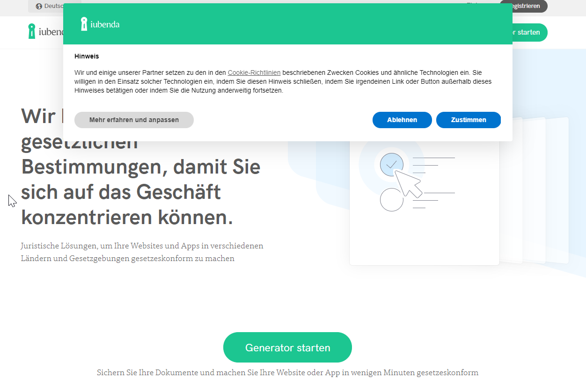Click the globe icon beside Deutsch
Screen dimensions: 586x392
[39, 6]
